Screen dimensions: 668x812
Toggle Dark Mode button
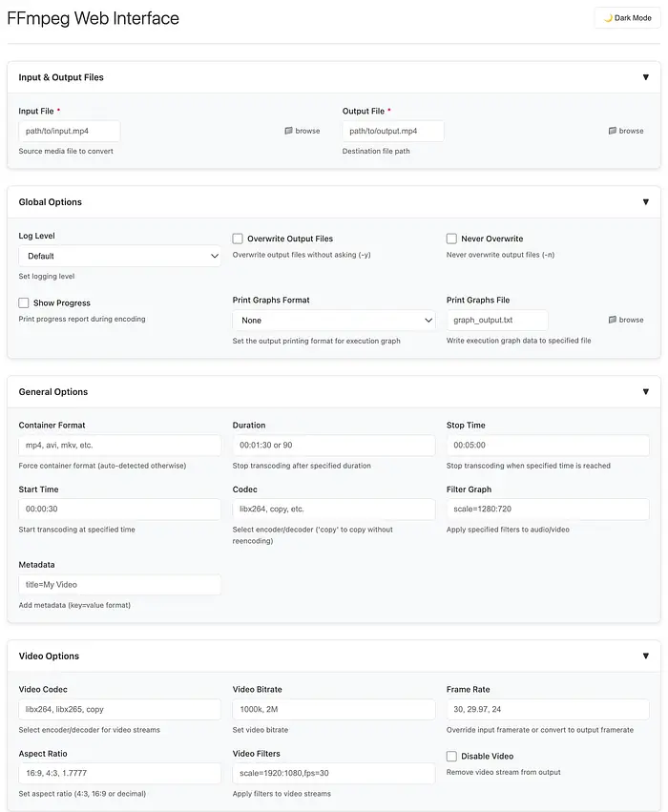point(627,18)
